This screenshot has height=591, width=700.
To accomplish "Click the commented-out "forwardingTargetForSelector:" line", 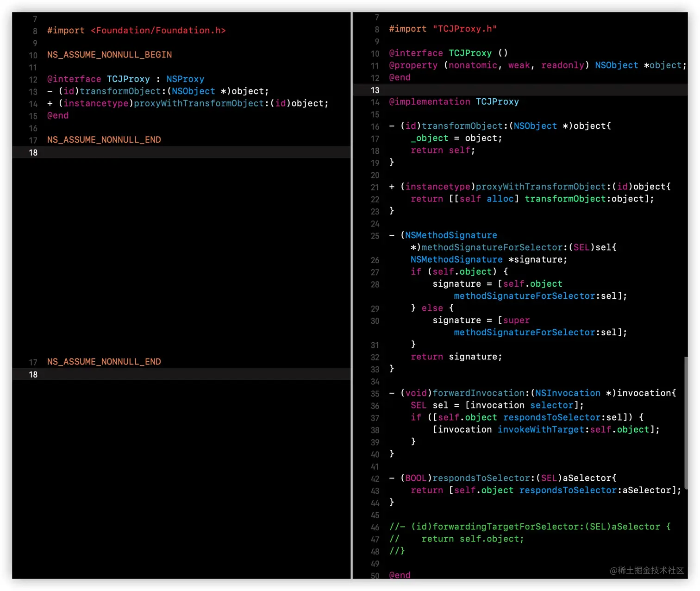I will point(530,527).
